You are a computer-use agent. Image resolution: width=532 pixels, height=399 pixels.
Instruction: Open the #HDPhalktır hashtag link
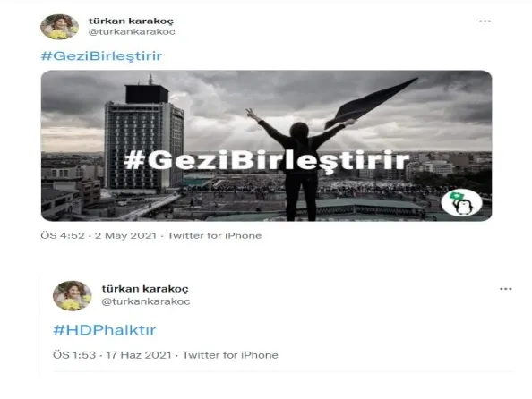pyautogui.click(x=105, y=330)
